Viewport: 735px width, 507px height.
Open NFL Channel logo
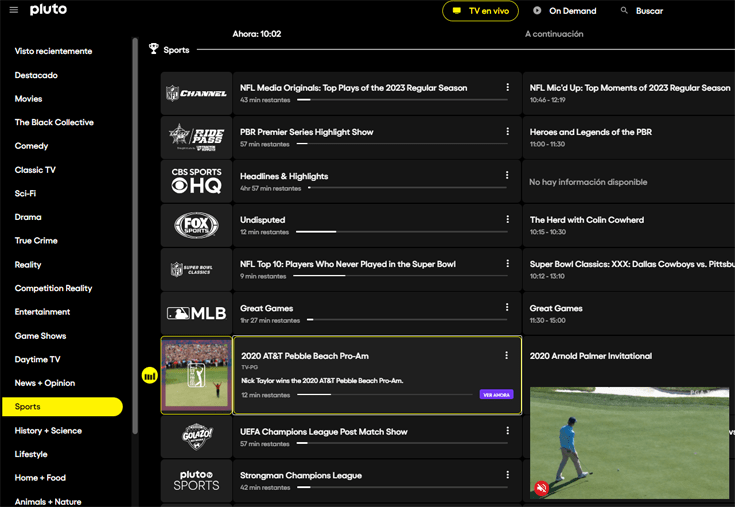196,93
